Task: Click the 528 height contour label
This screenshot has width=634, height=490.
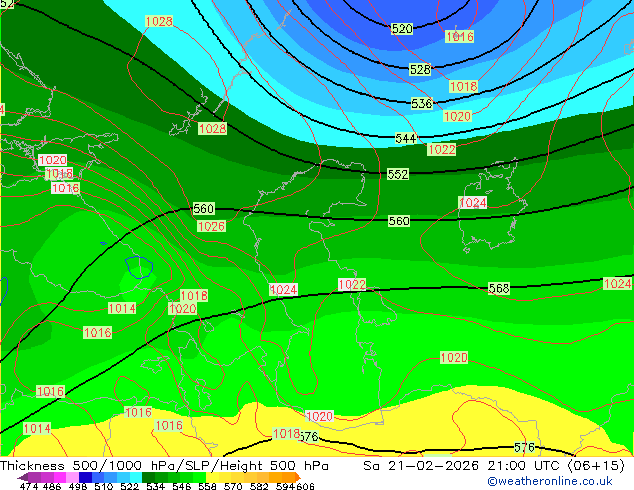Action: coord(420,70)
